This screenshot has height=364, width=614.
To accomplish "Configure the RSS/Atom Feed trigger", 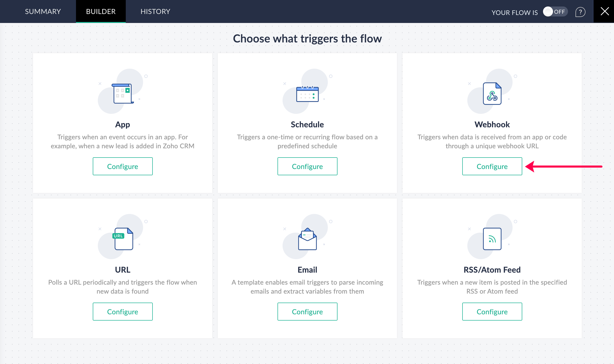I will tap(492, 312).
